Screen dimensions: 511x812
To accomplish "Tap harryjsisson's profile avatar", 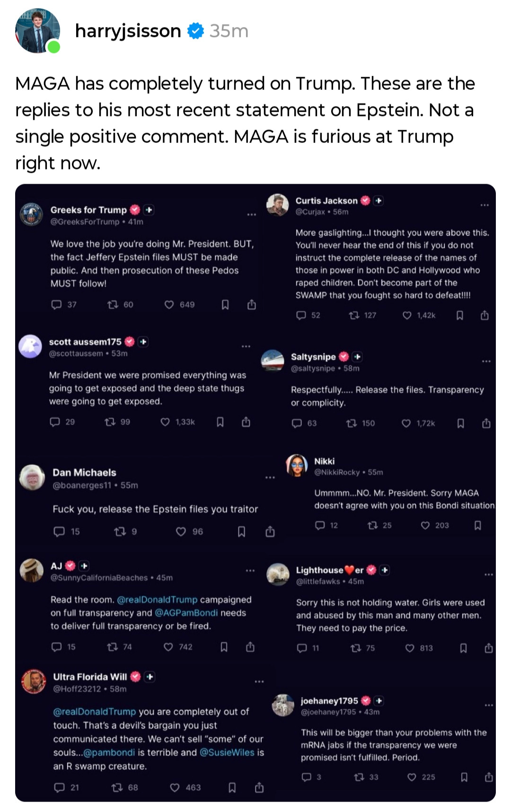I will click(x=37, y=31).
